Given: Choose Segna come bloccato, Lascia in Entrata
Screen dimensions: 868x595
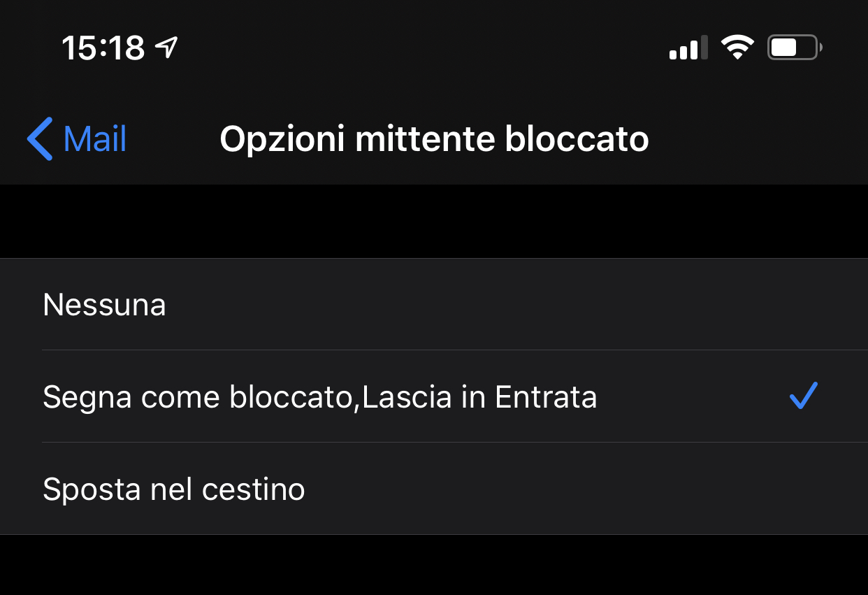Looking at the screenshot, I should coord(434,396).
